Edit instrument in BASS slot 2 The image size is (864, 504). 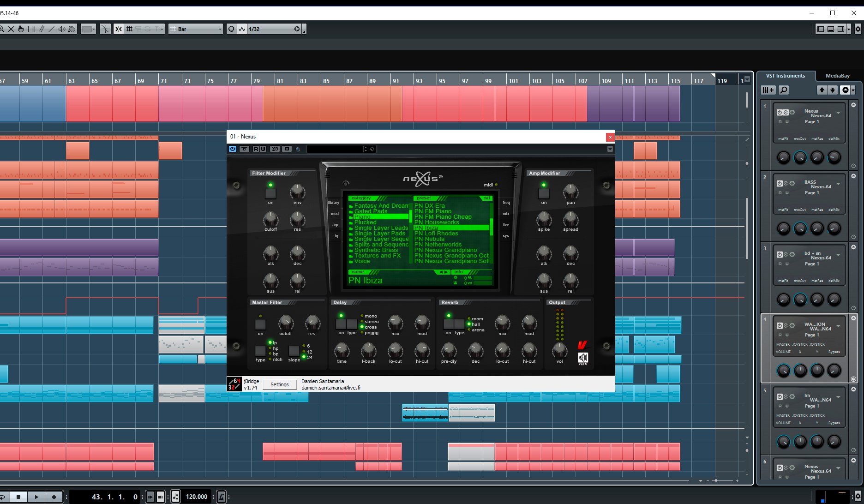pos(786,183)
